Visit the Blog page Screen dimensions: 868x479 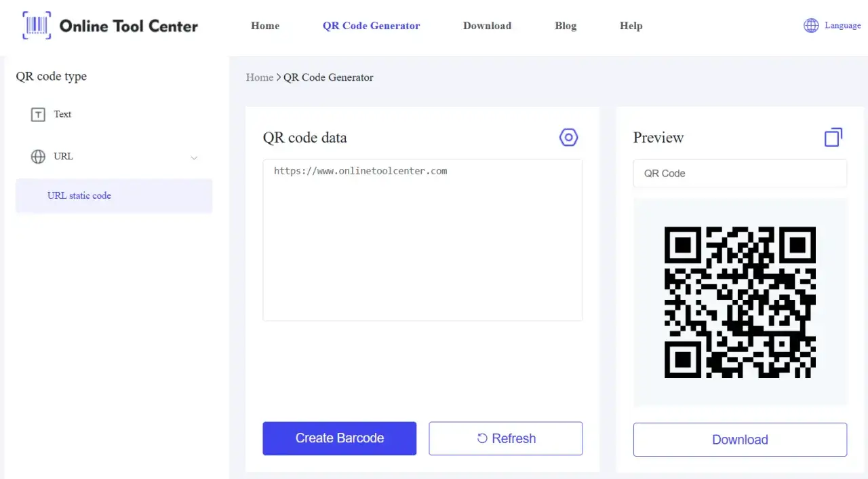[566, 26]
